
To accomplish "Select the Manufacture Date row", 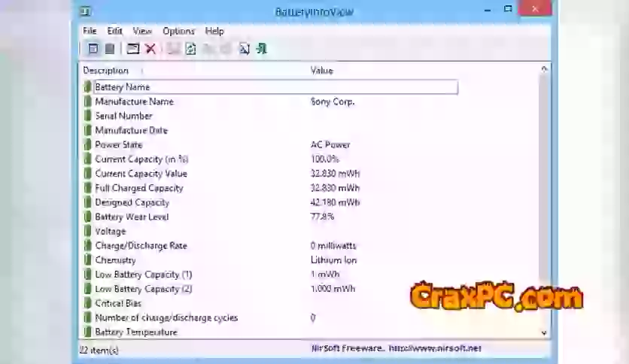I will pyautogui.click(x=131, y=130).
